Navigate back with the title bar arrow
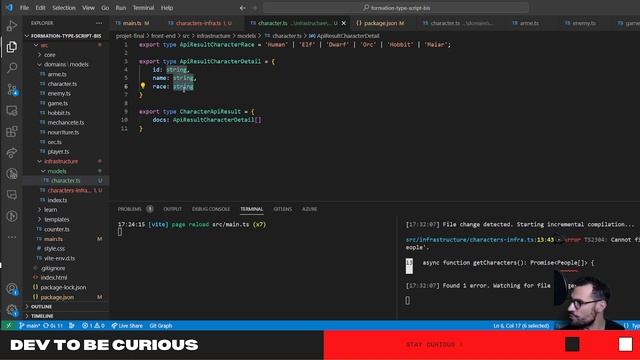Screen dimensions: 640x360 coord(242,8)
